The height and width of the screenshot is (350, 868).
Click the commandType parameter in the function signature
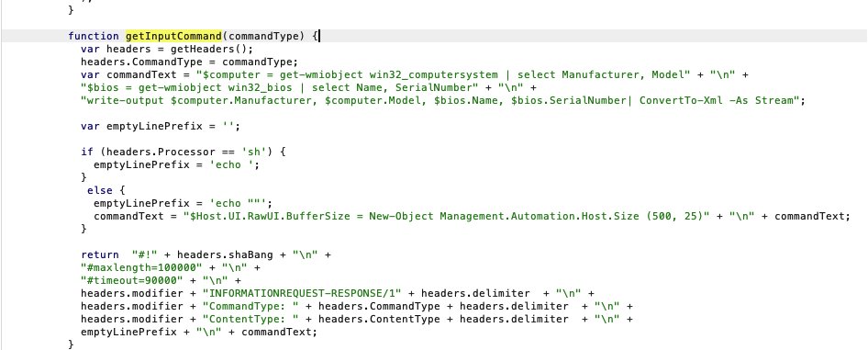coord(263,36)
